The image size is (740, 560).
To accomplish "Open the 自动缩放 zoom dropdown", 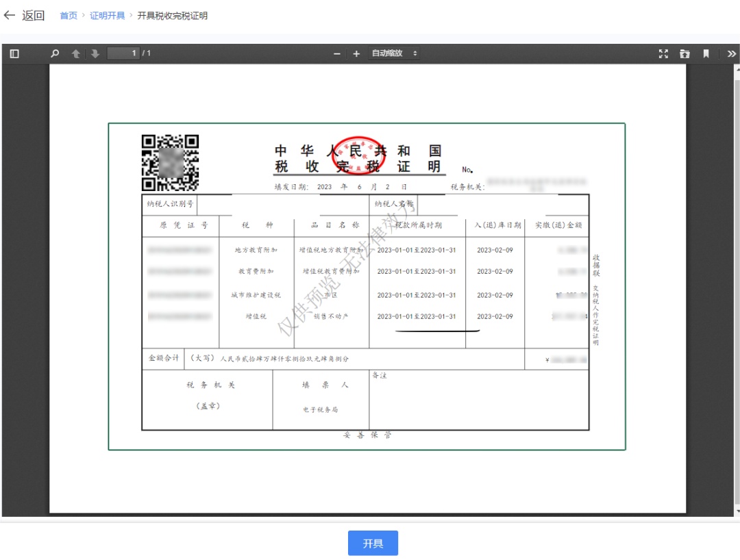I will [x=394, y=53].
